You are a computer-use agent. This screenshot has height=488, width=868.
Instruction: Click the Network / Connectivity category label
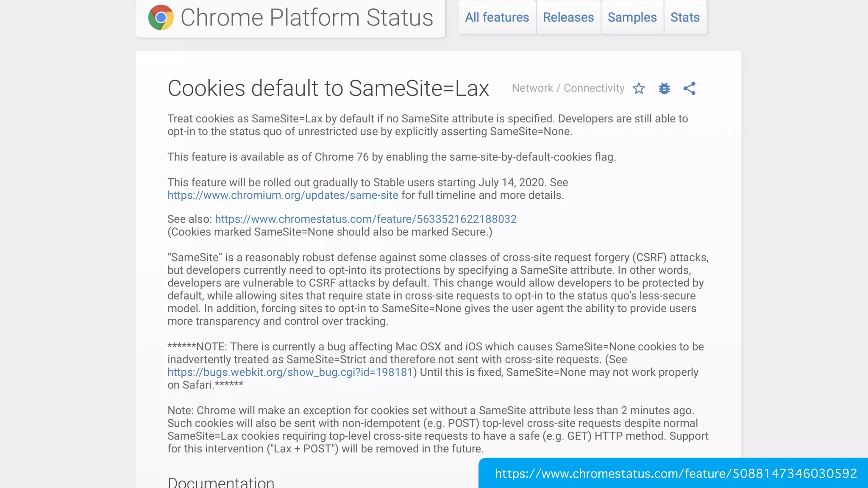[x=568, y=88]
